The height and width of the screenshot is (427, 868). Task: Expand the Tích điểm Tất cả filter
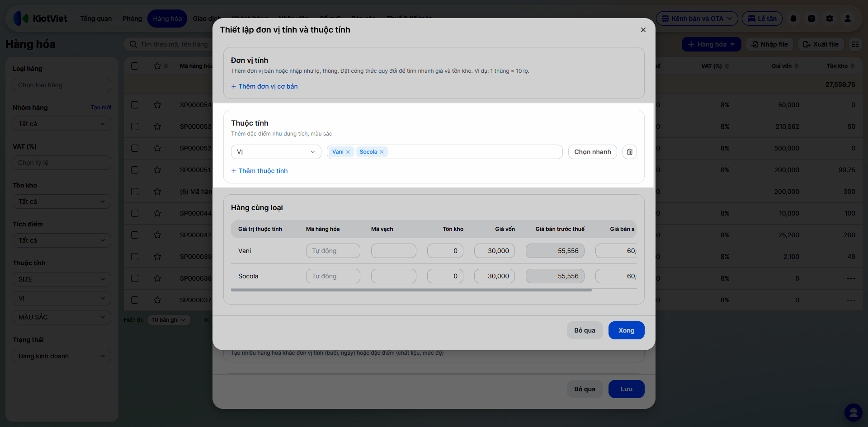[62, 240]
